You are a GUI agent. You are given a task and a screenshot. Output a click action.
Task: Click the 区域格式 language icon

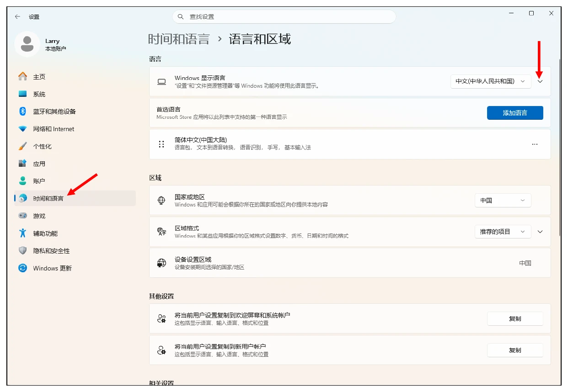[161, 232]
